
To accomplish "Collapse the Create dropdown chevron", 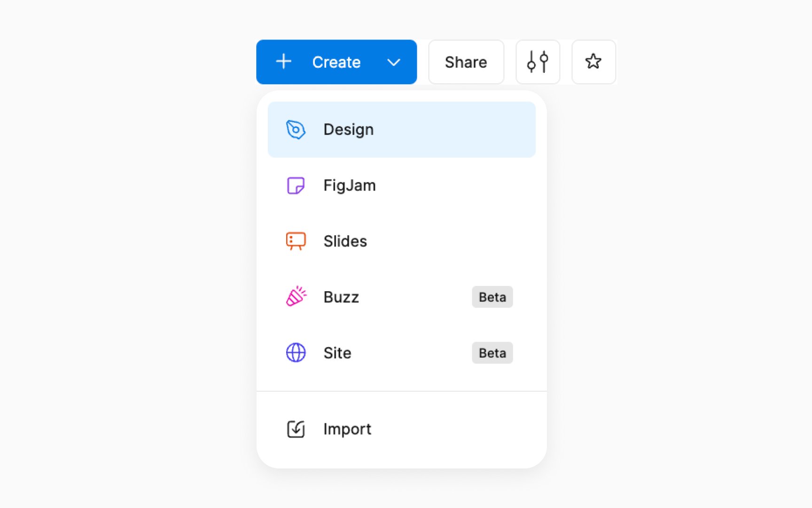I will point(393,62).
